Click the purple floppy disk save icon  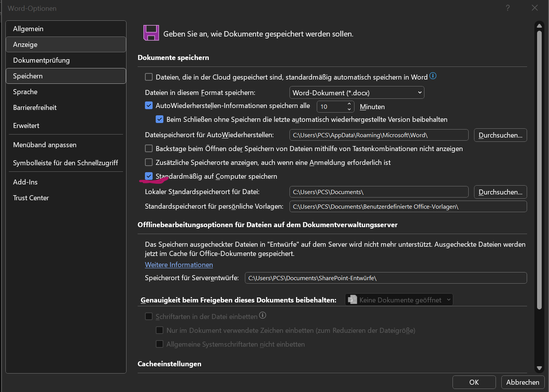tap(151, 33)
